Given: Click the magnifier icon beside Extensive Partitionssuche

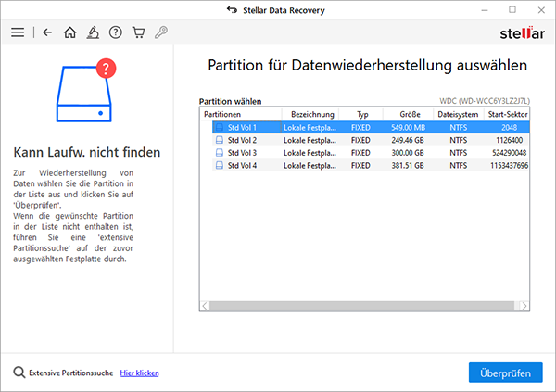Looking at the screenshot, I should click(x=19, y=373).
